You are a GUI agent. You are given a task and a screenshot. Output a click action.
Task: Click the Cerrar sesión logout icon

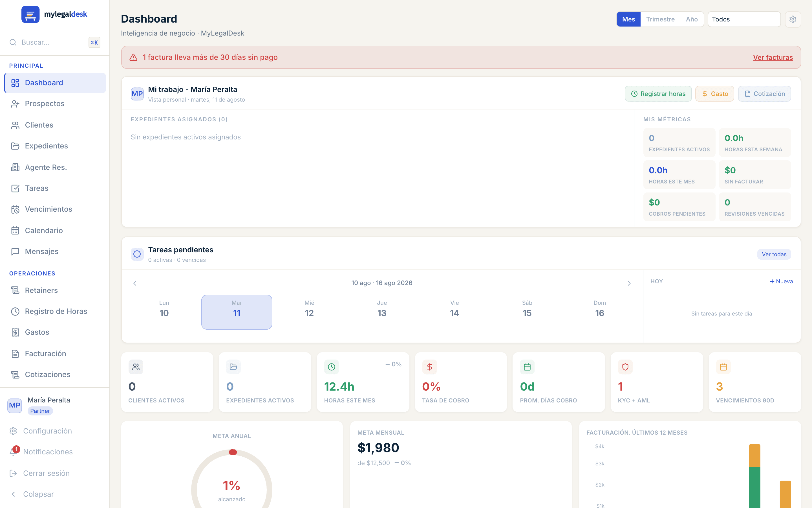click(x=14, y=473)
